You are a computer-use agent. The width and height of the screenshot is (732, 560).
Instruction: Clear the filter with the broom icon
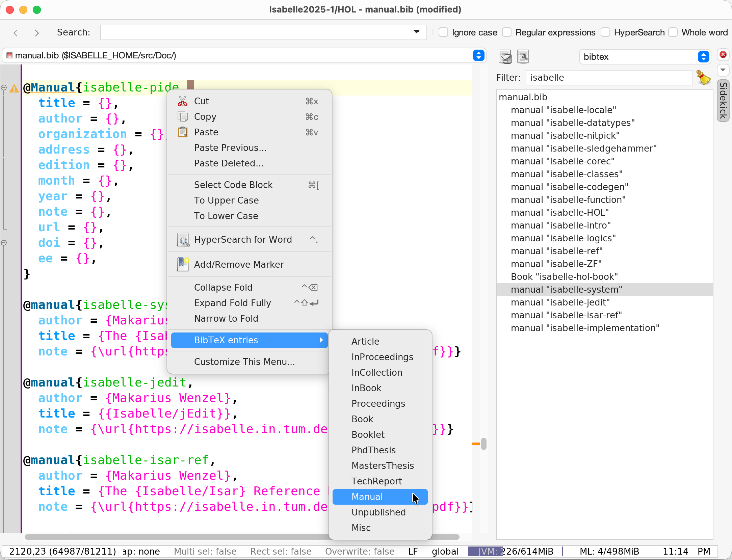[x=704, y=78]
